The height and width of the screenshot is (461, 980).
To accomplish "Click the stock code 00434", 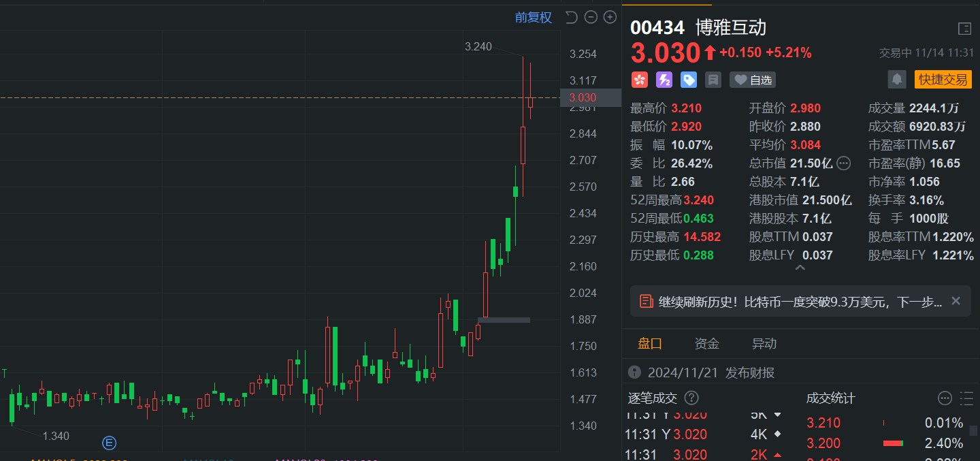I will click(657, 28).
